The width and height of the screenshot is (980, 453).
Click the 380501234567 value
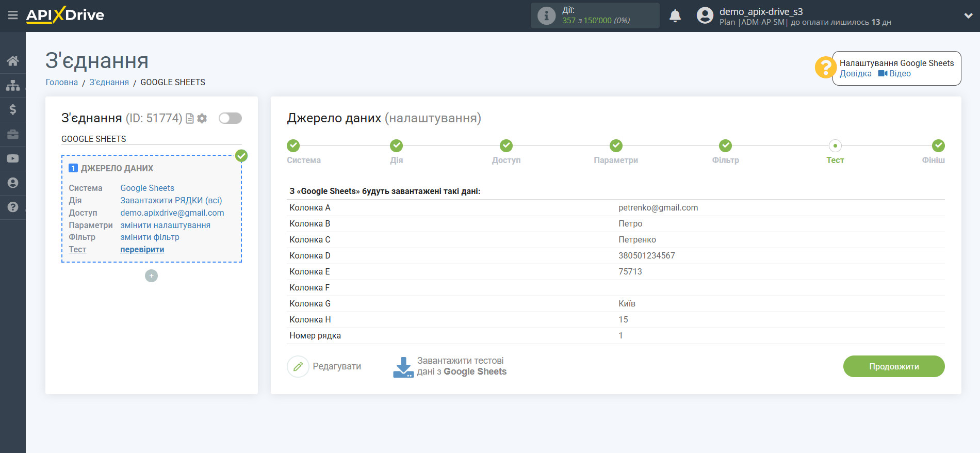(647, 255)
